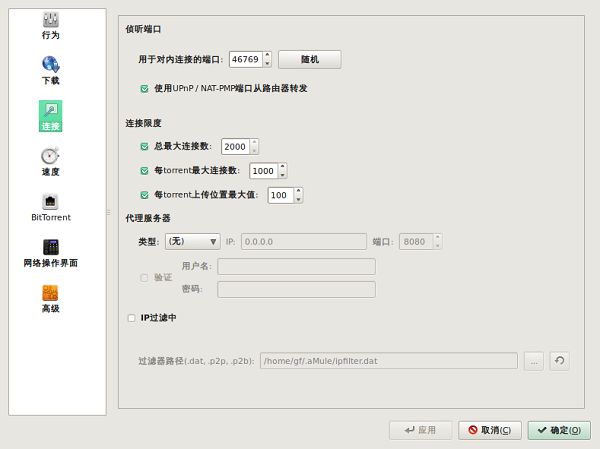Click the browse (...) filter path button

pos(534,361)
